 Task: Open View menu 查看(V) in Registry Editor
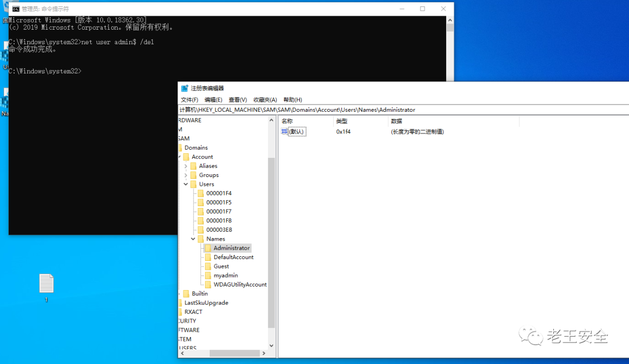pyautogui.click(x=238, y=100)
